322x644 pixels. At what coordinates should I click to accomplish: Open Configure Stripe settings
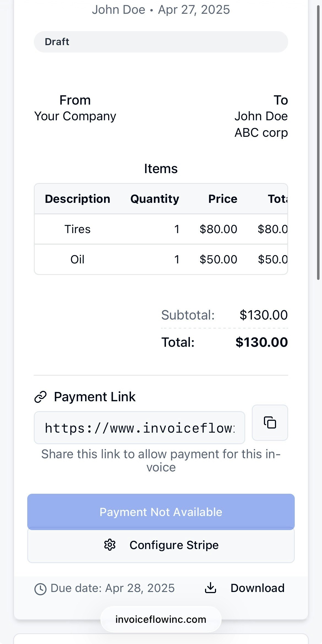(x=161, y=545)
